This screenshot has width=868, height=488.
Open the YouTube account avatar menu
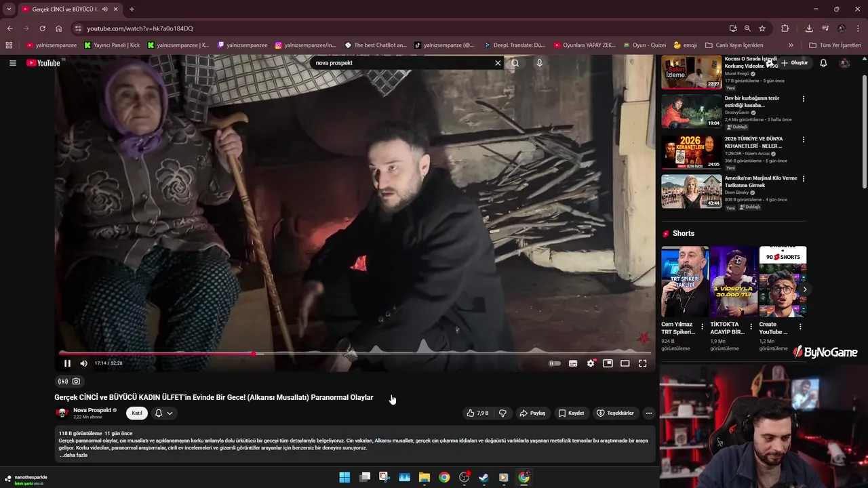(x=845, y=63)
